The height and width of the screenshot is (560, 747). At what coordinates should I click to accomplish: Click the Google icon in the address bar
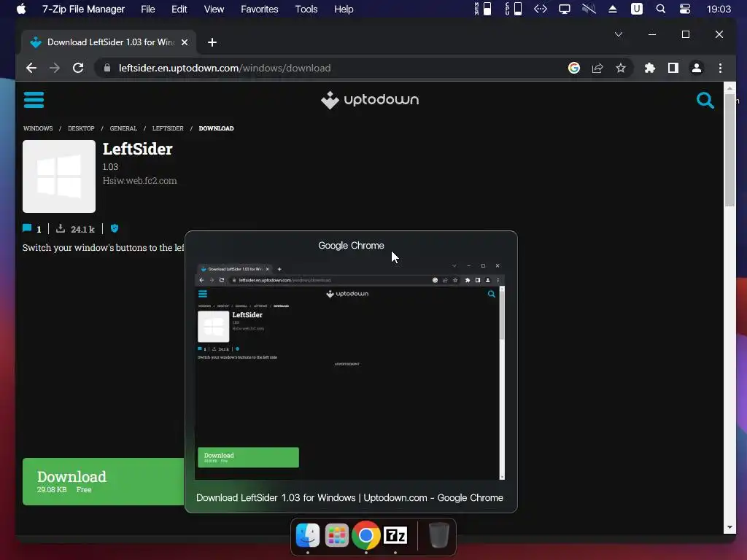(x=574, y=68)
